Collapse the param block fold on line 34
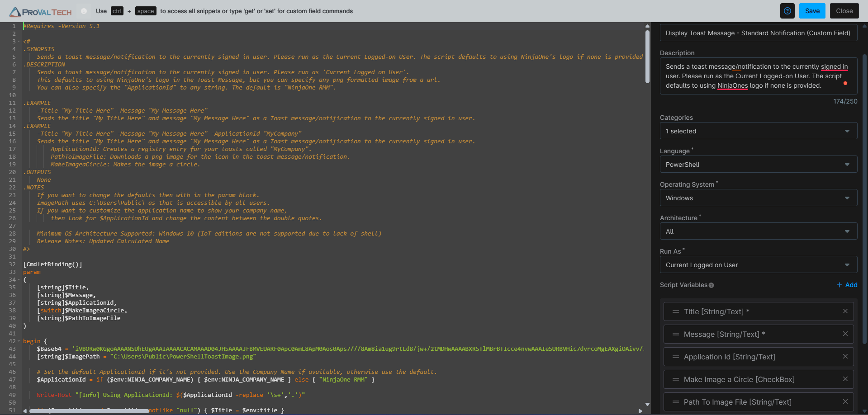 pos(19,280)
